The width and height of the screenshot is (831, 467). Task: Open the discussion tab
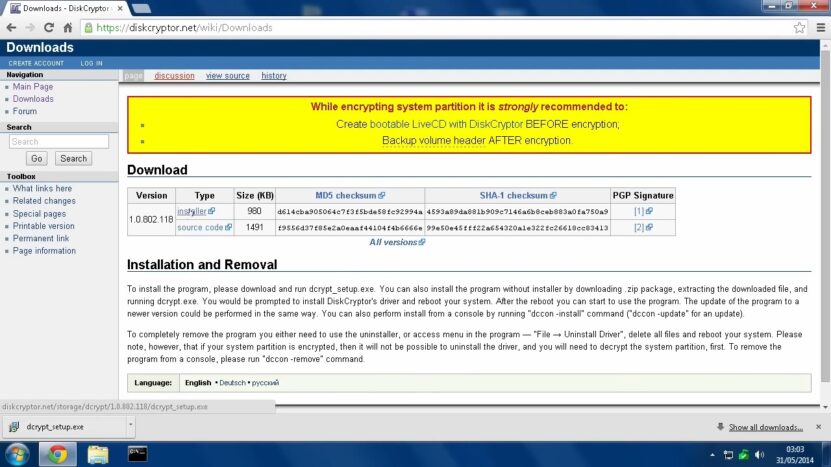[174, 76]
